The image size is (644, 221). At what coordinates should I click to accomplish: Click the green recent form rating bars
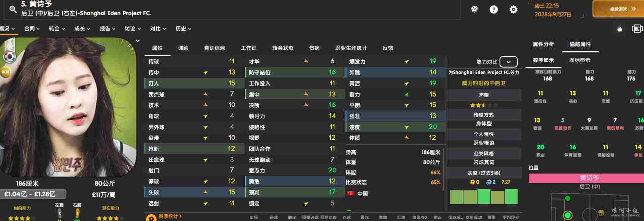tap(484, 197)
